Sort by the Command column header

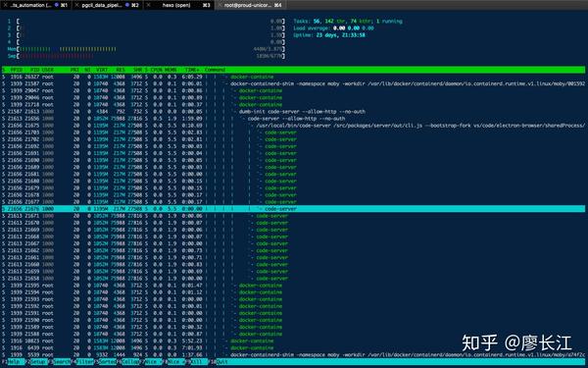(x=215, y=70)
